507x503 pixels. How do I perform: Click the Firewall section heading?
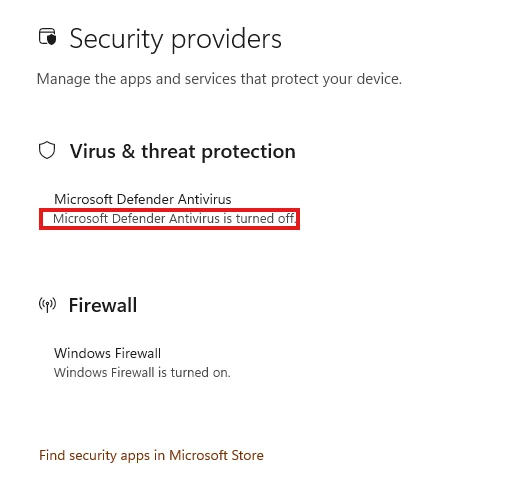103,305
